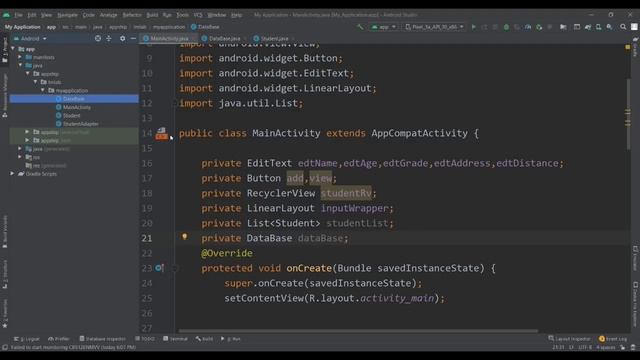640x360 pixels.
Task: Collapse the myapplication package arrow
Action: pyautogui.click(x=43, y=90)
